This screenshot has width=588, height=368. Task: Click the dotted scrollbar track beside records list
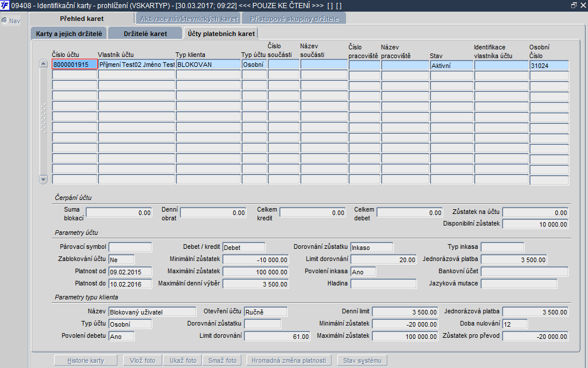point(43,118)
